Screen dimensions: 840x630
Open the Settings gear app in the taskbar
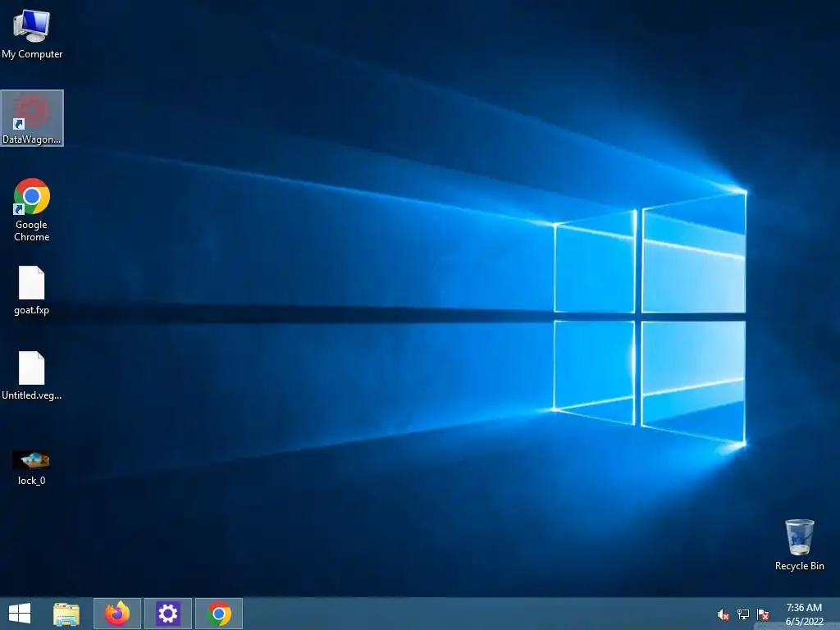167,614
